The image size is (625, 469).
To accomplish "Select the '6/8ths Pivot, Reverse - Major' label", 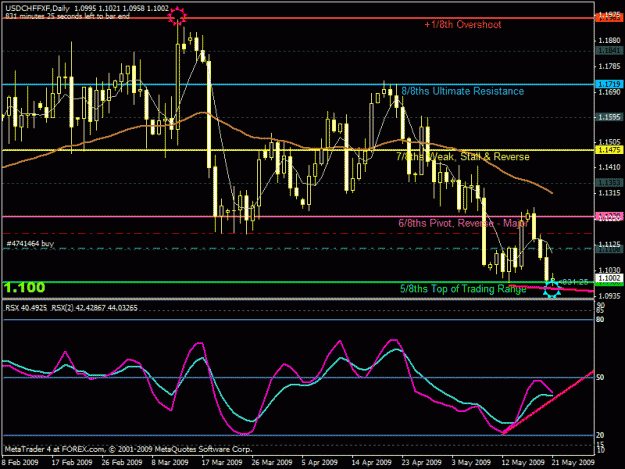I will pyautogui.click(x=463, y=223).
